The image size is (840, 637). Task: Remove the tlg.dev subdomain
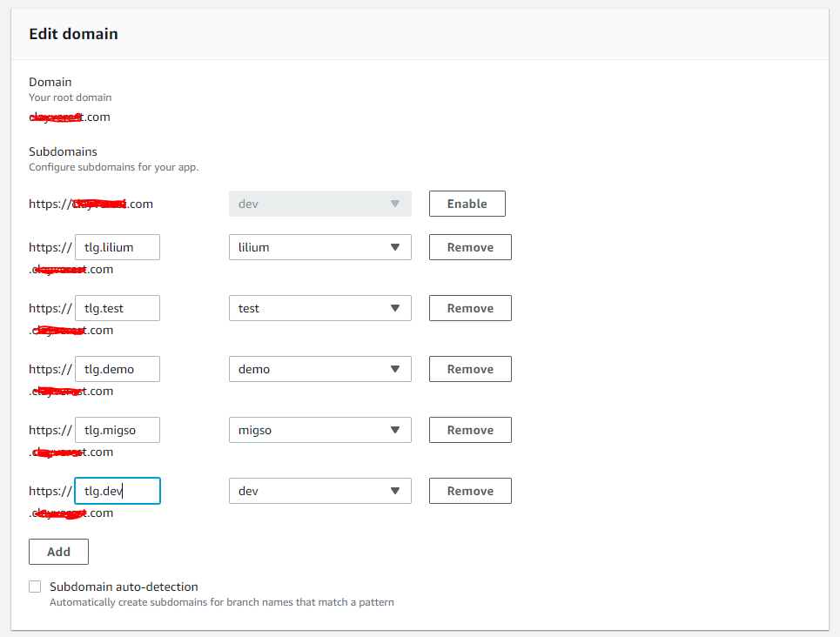(469, 490)
